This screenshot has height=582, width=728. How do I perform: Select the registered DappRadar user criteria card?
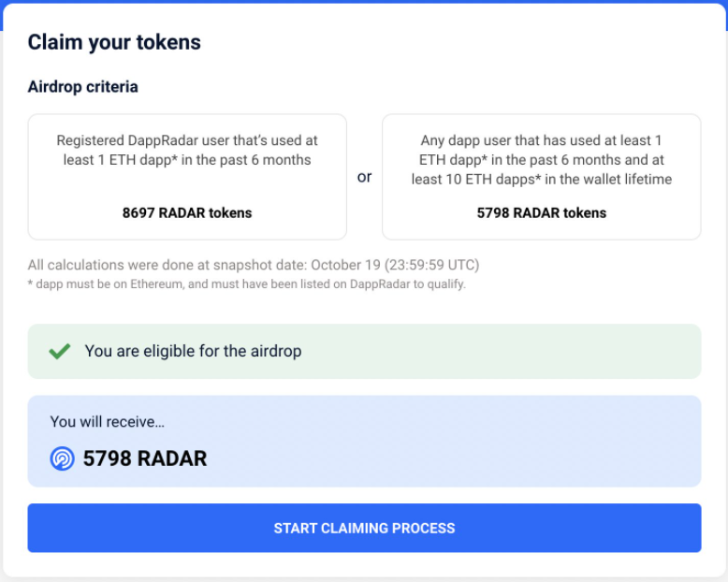click(187, 178)
